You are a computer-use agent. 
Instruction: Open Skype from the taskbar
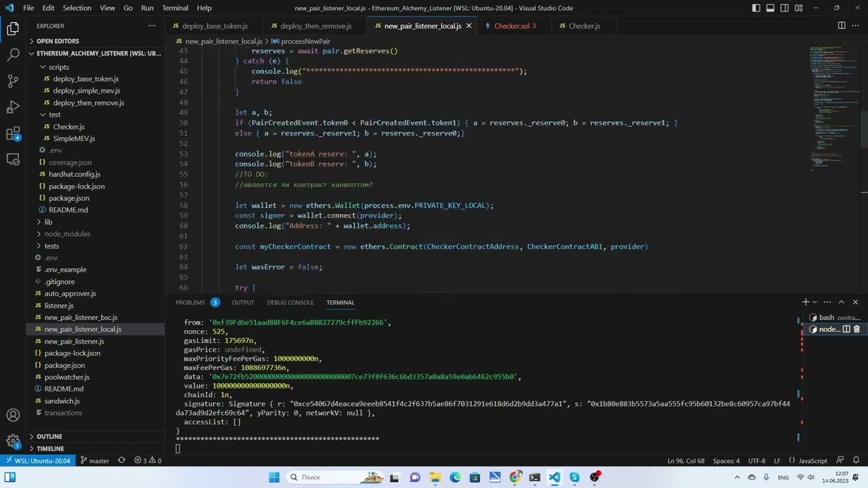(x=574, y=477)
